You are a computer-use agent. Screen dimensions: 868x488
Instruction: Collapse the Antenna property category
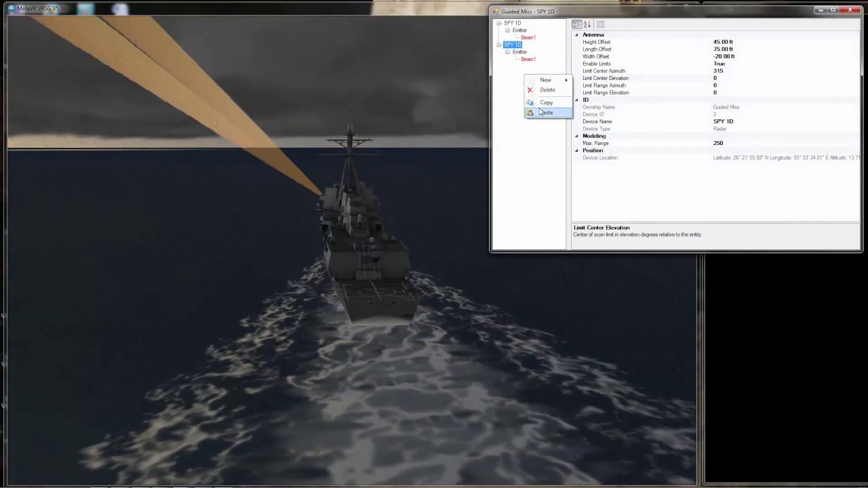coord(577,35)
